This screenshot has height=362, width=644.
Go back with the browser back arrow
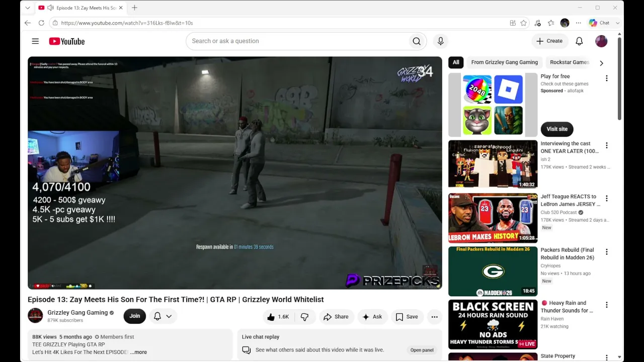pos(28,23)
